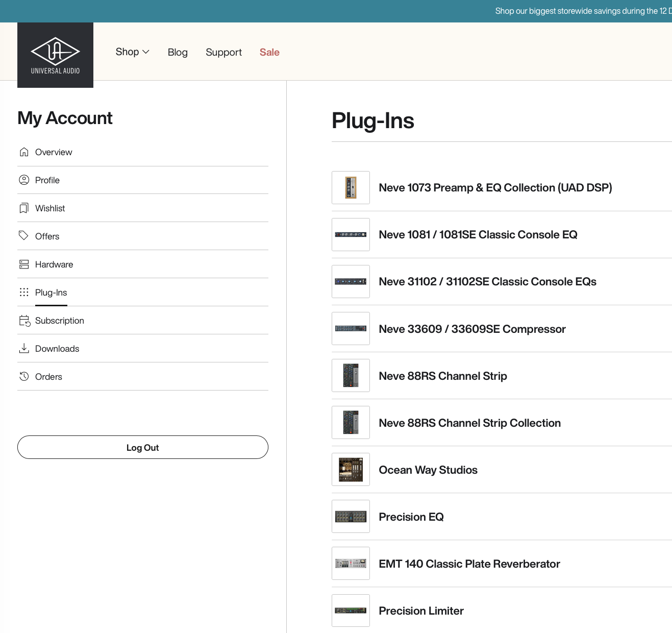The width and height of the screenshot is (672, 633).
Task: Click the Hardware rack icon
Action: point(24,264)
